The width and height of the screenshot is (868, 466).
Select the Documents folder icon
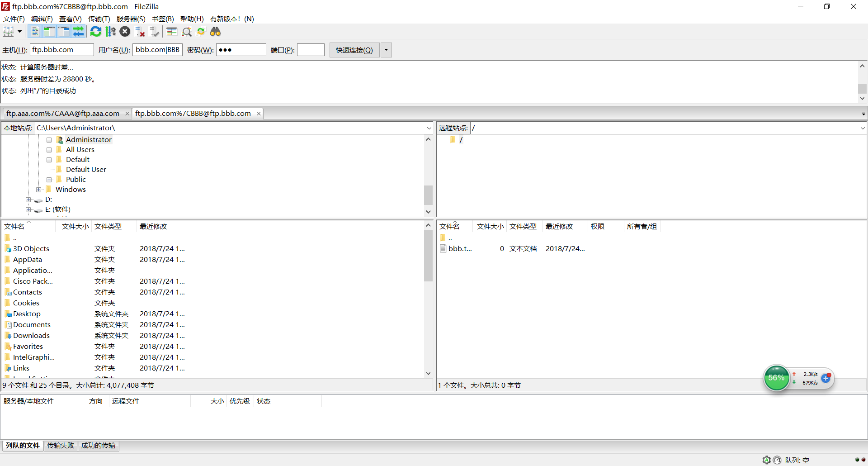(8, 324)
